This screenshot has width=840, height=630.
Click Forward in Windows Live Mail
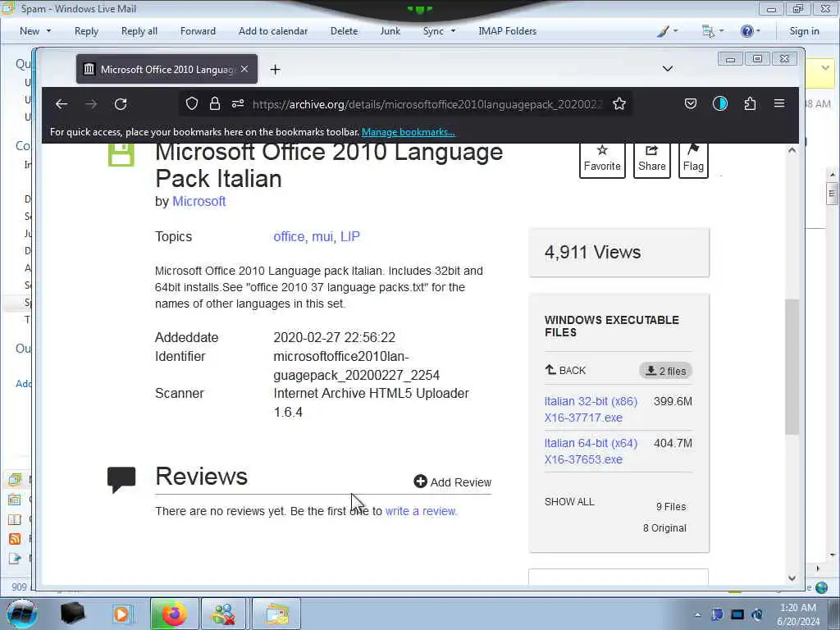tap(198, 31)
